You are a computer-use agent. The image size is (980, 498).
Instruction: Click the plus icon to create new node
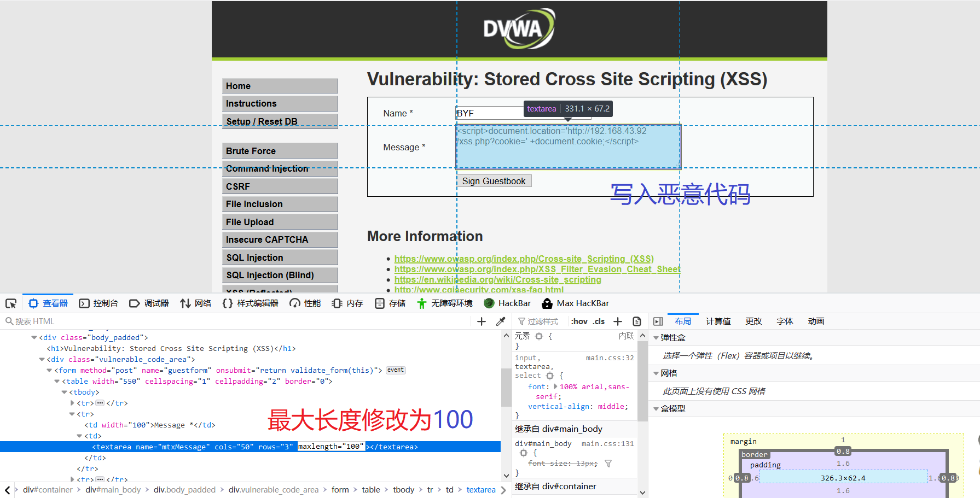point(482,321)
